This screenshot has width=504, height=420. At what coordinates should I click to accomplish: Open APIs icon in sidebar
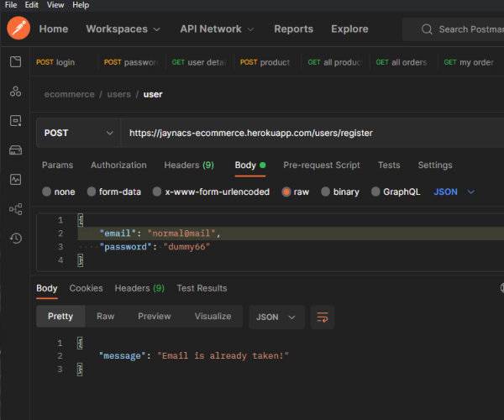coord(15,92)
